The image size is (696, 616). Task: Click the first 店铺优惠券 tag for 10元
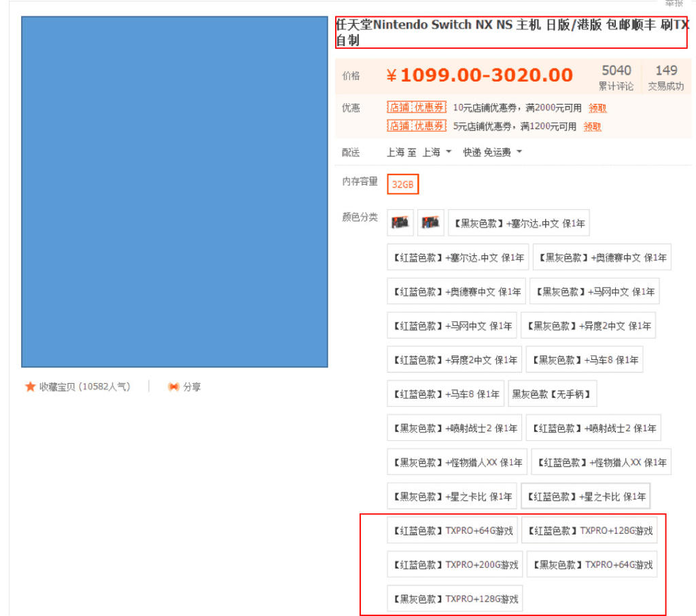click(417, 107)
